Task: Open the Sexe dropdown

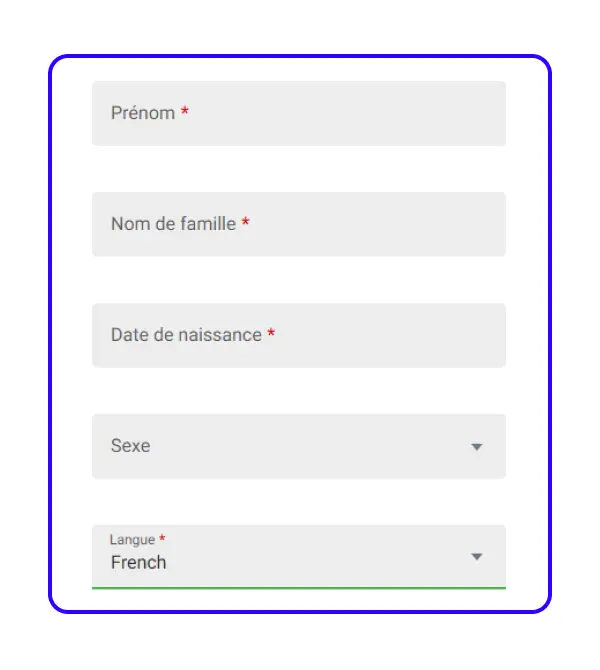Action: pyautogui.click(x=298, y=446)
